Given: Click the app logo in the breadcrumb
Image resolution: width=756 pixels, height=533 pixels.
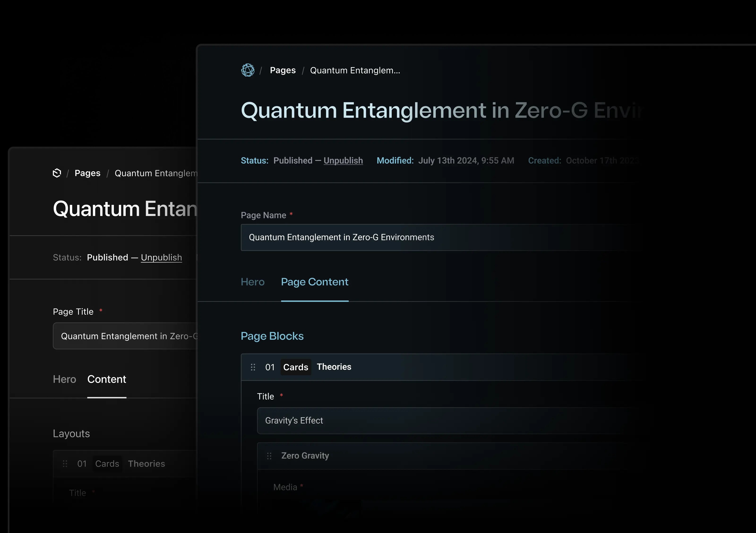Looking at the screenshot, I should 248,70.
